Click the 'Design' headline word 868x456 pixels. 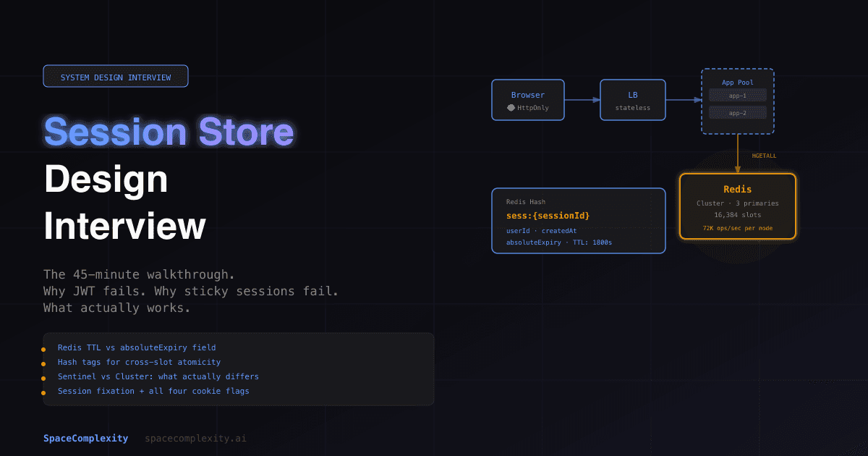(x=106, y=180)
